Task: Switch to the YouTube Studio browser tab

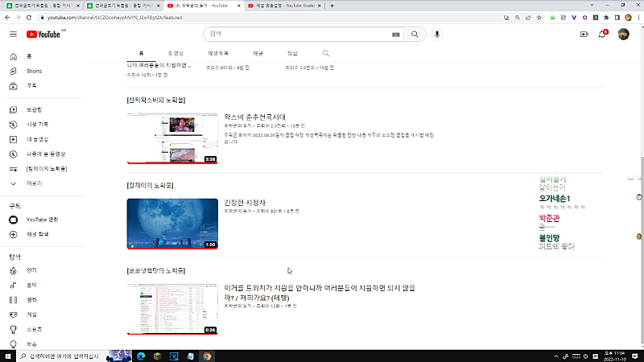Action: pos(285,6)
